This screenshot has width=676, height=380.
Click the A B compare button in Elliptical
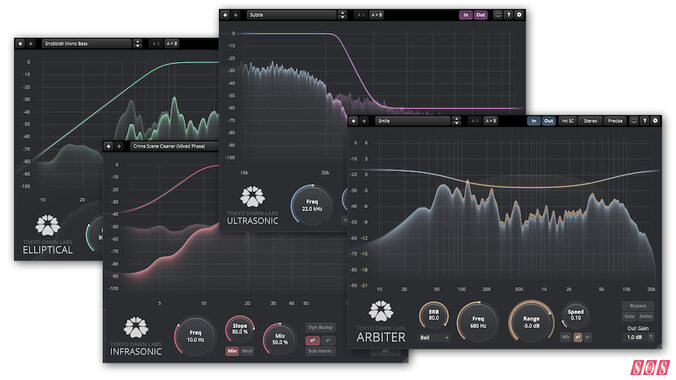[156, 44]
